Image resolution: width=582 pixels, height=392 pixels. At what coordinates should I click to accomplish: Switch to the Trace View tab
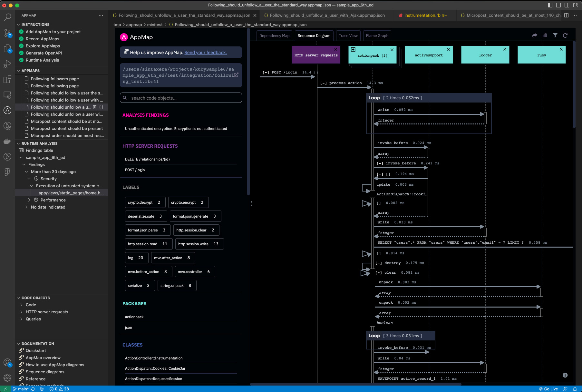coord(348,35)
